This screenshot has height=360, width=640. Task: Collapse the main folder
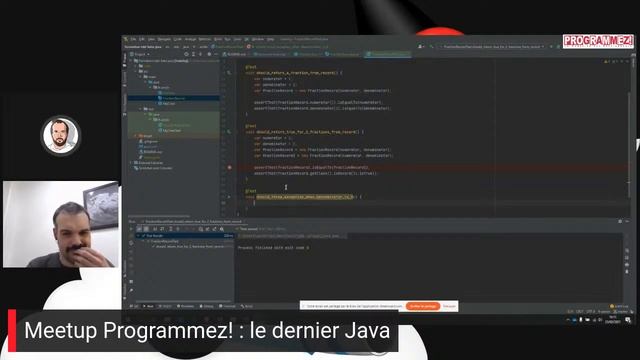pyautogui.click(x=141, y=77)
